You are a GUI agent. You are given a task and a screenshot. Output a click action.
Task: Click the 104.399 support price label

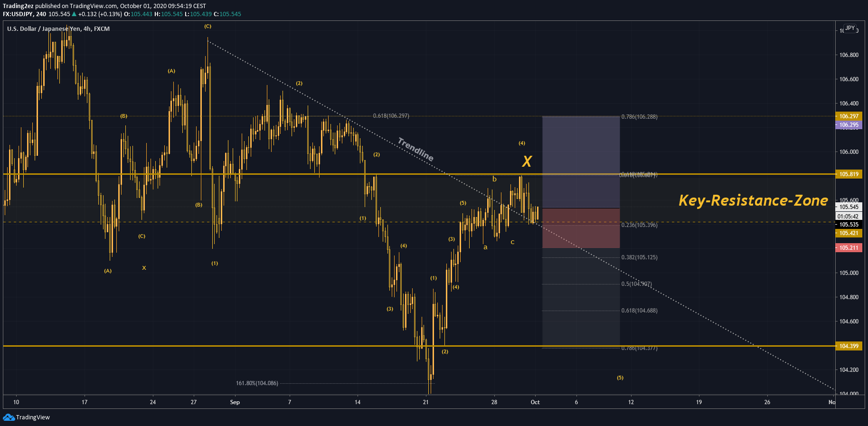click(849, 346)
